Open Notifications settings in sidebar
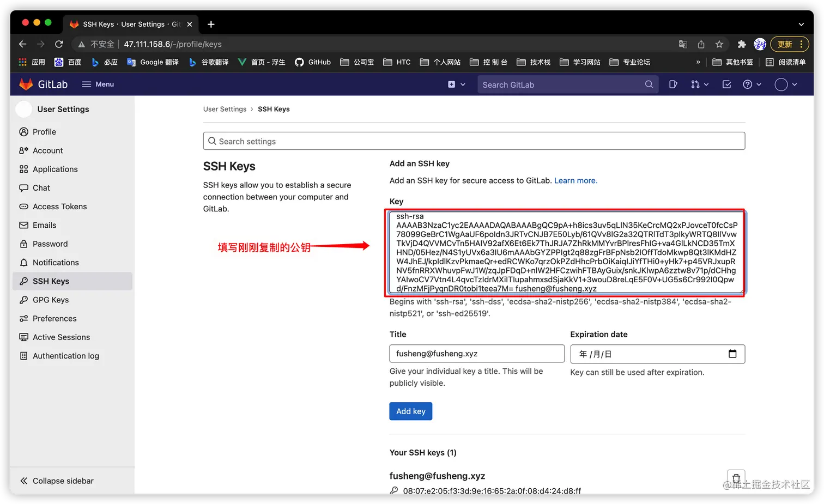The image size is (824, 504). pyautogui.click(x=72, y=263)
